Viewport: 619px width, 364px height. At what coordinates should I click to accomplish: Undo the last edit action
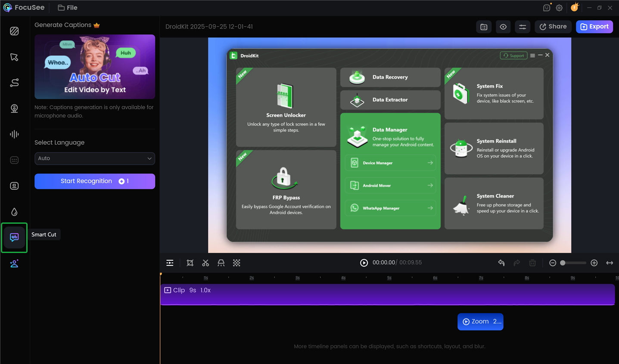501,263
